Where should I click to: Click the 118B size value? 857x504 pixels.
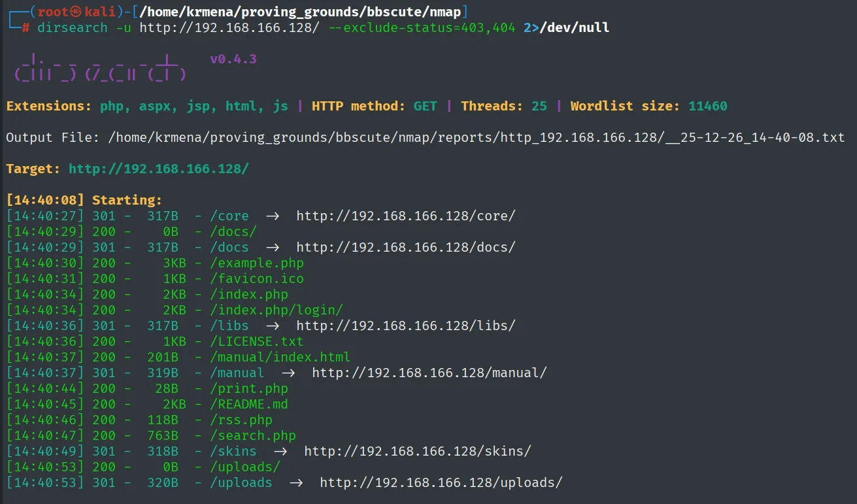point(163,420)
